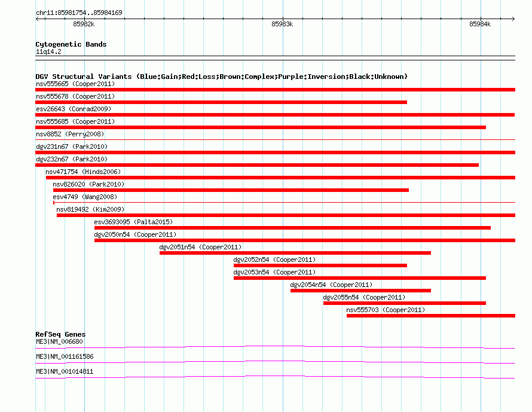Click the 85984k ruler label
This screenshot has height=412, width=532.
pos(480,24)
